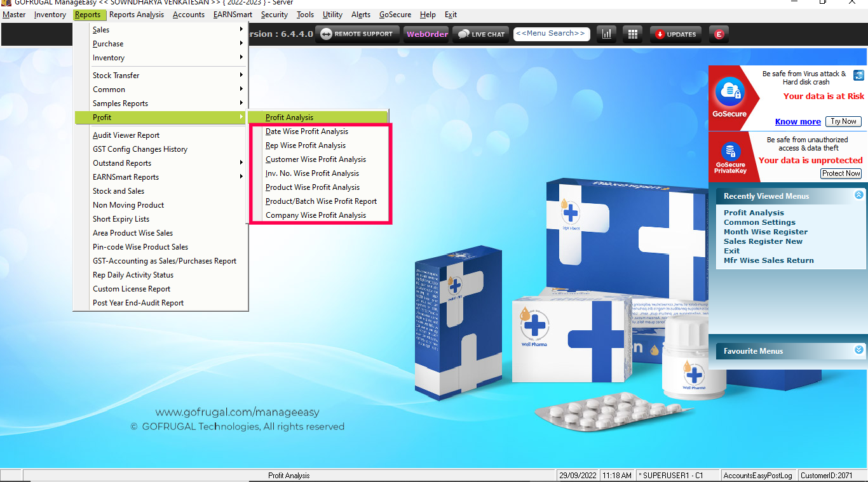Open the Inventory menu in the menu bar
The image size is (868, 482).
(50, 15)
